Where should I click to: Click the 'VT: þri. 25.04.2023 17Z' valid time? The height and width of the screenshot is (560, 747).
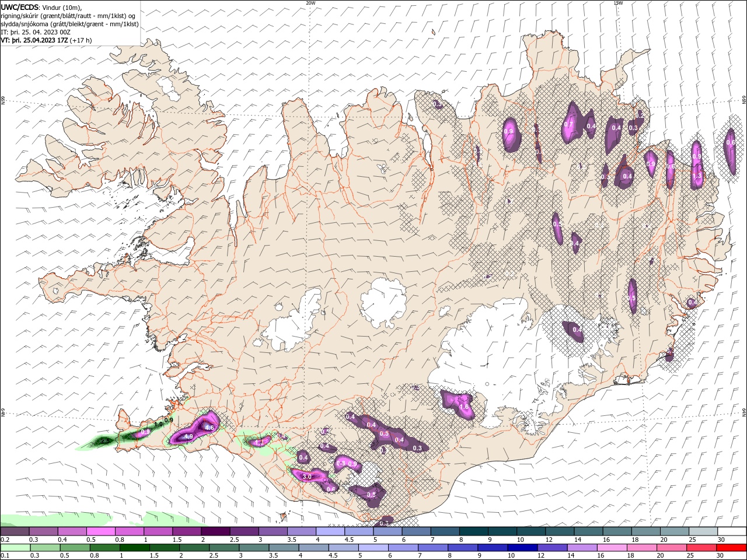(34, 40)
